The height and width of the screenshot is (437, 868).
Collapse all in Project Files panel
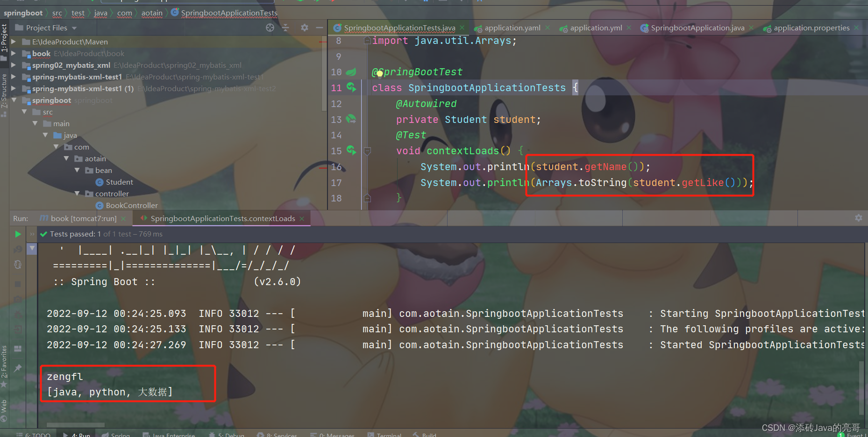click(x=286, y=28)
